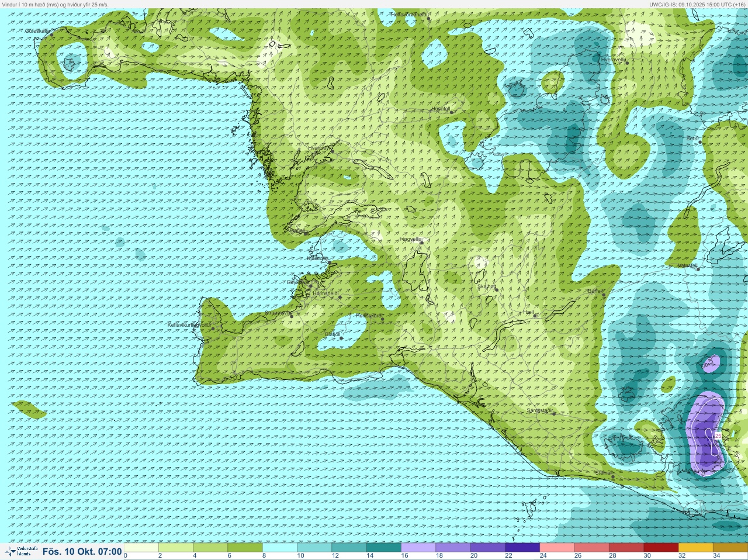Image resolution: width=748 pixels, height=560 pixels.
Task: Click the Straumsvík station marker
Action: click(x=292, y=316)
